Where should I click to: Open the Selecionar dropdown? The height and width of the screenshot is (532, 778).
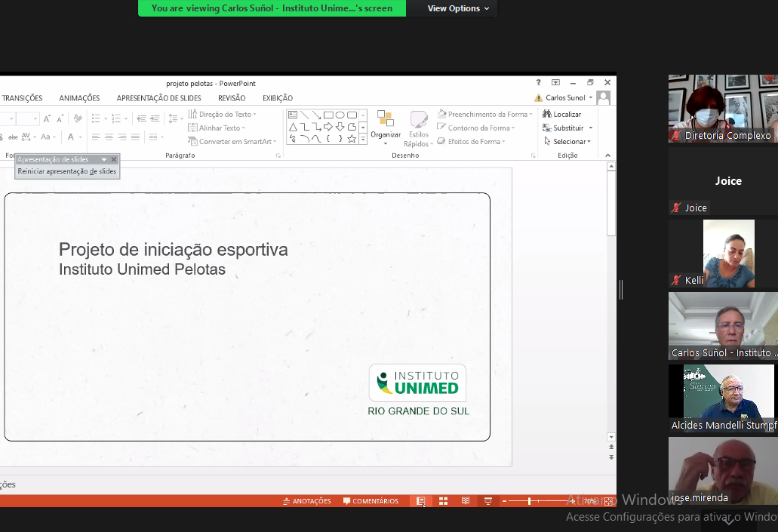[x=567, y=141]
